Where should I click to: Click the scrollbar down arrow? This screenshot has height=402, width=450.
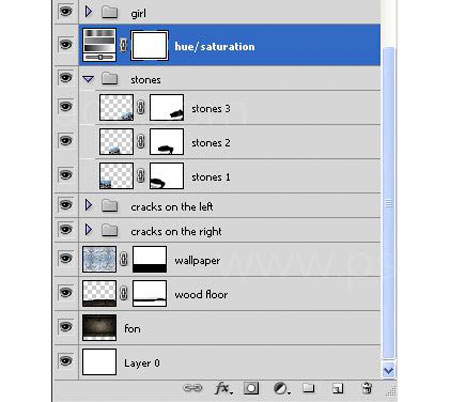click(x=388, y=371)
